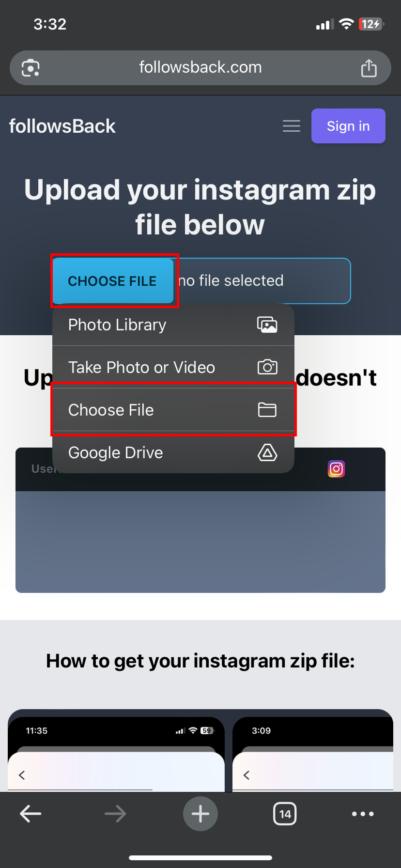This screenshot has width=401, height=868.
Task: Tap the followsback.com address field
Action: click(x=200, y=68)
